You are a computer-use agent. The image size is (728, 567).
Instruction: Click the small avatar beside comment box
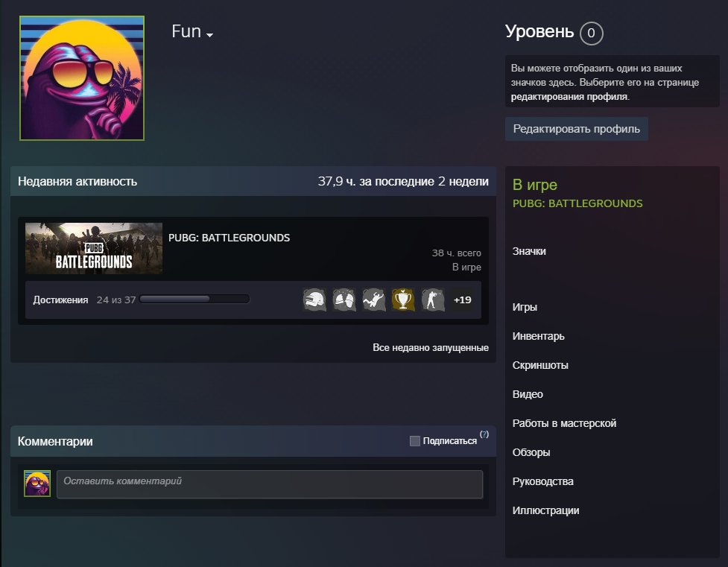point(37,484)
